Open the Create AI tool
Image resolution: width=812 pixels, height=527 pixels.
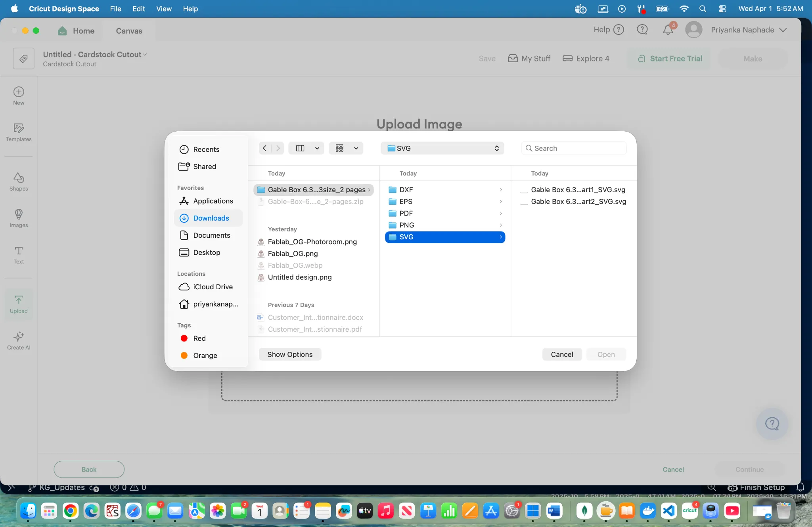click(x=19, y=341)
